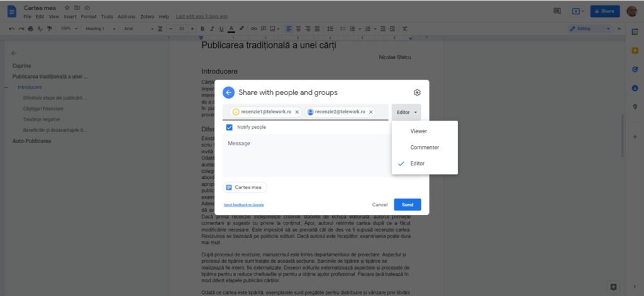Open comment history icon
The width and height of the screenshot is (644, 296).
click(557, 11)
